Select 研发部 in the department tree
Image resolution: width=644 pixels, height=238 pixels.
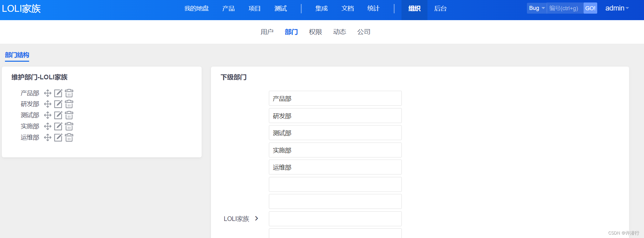coord(30,104)
